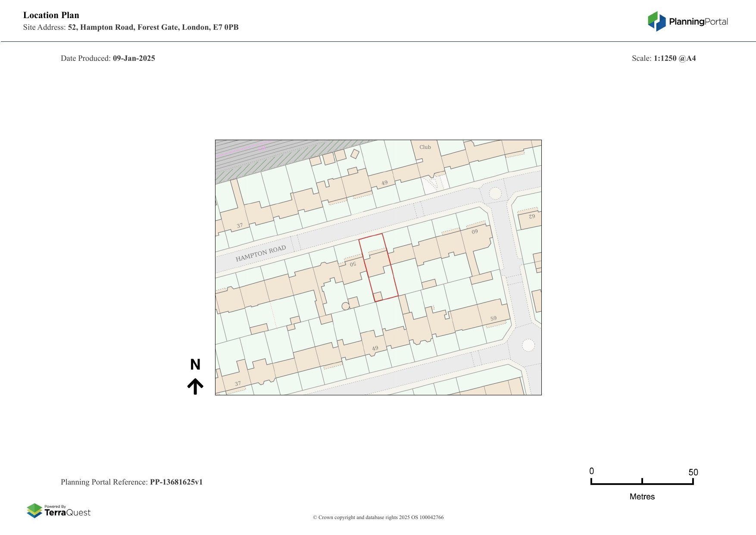This screenshot has height=535, width=756.
Task: Click the 50 metres scale bar
Action: click(x=642, y=482)
